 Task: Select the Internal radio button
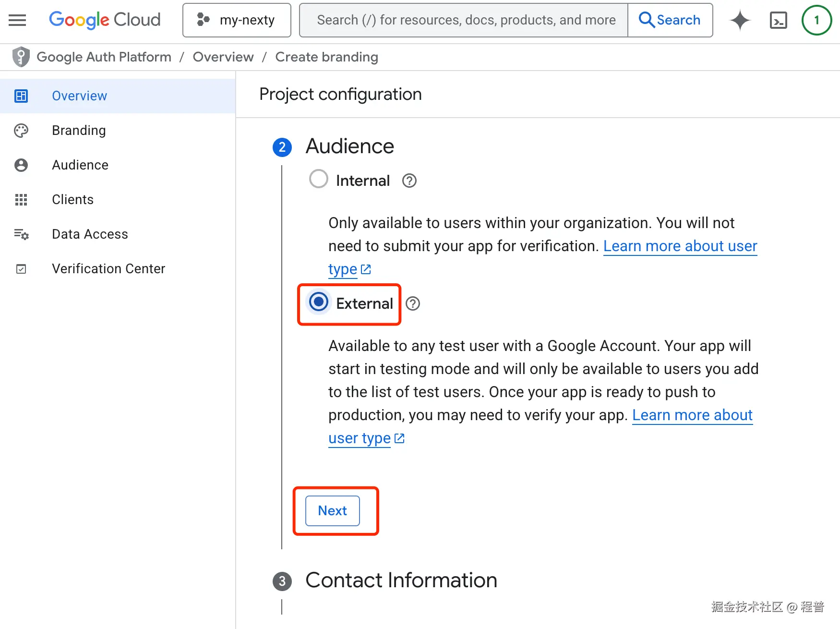coord(319,179)
